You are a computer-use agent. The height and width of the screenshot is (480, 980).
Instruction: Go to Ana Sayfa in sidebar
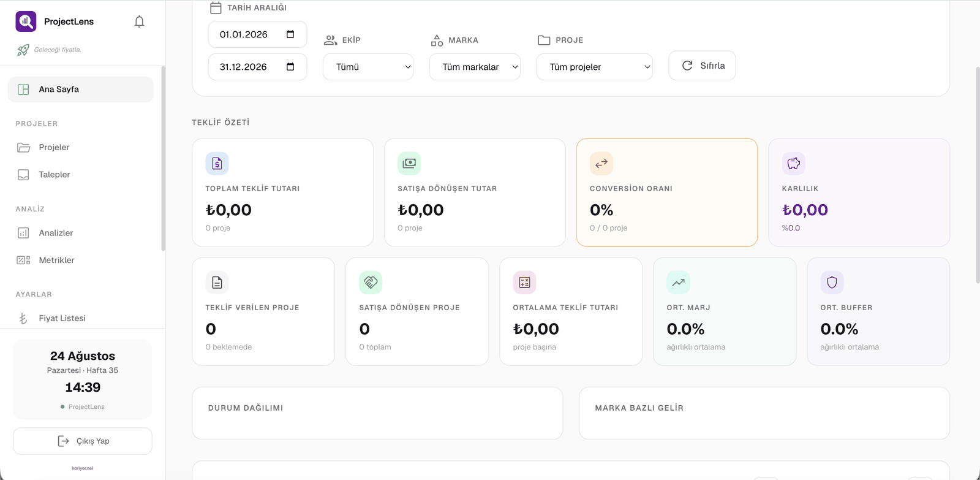(x=81, y=90)
